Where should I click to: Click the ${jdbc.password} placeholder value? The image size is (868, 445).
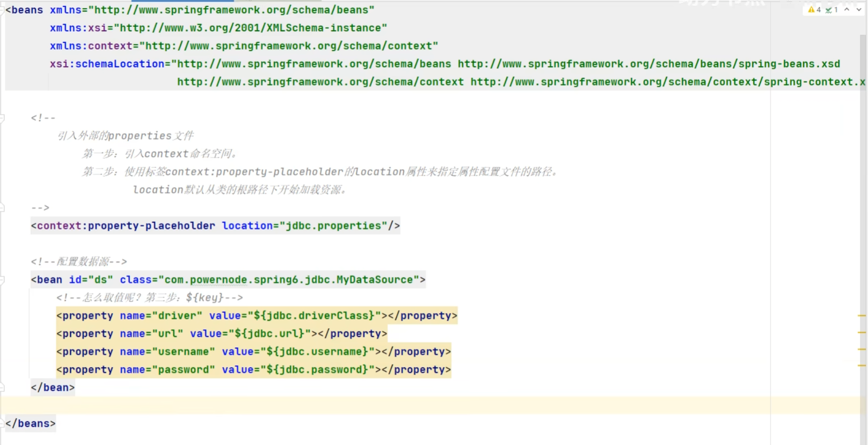coord(317,370)
